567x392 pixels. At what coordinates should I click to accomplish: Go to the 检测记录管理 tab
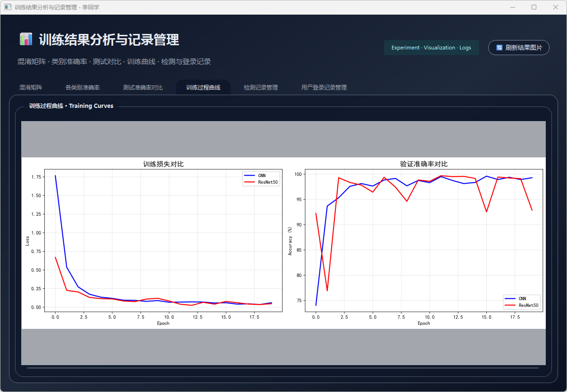click(261, 88)
